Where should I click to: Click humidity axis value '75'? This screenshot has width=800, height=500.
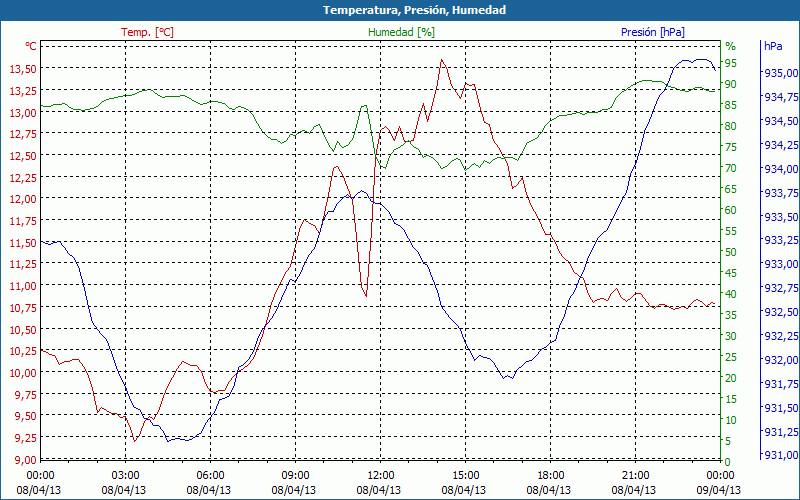[731, 147]
